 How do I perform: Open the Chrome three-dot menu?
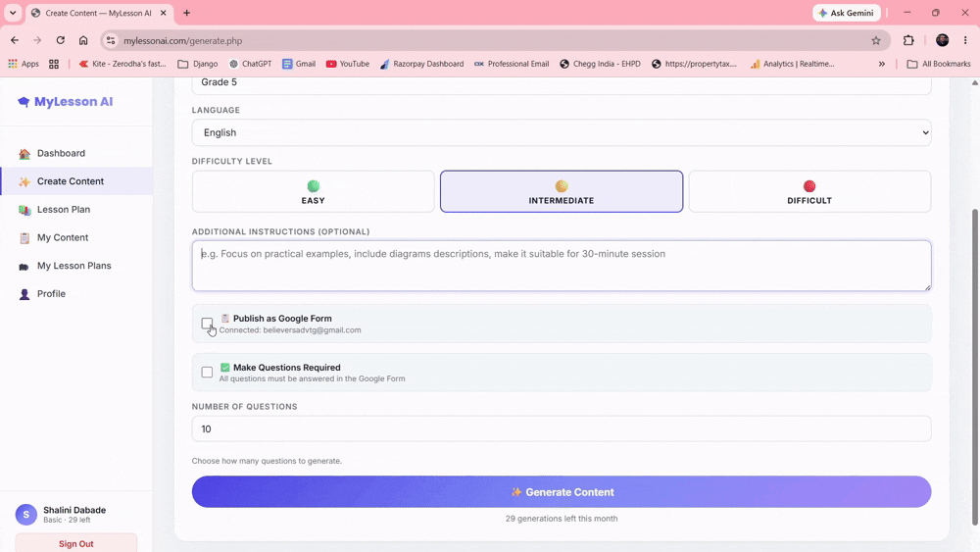coord(965,40)
